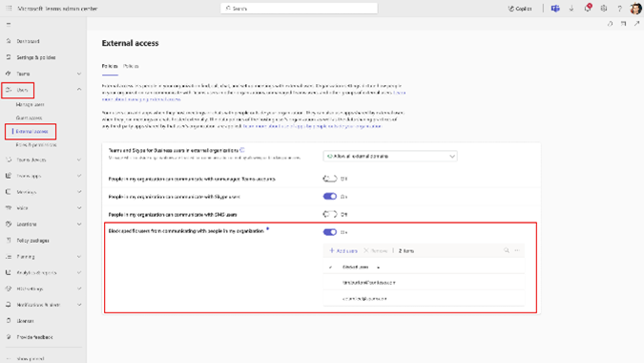The height and width of the screenshot is (363, 644).
Task: Click Add users button
Action: click(343, 251)
